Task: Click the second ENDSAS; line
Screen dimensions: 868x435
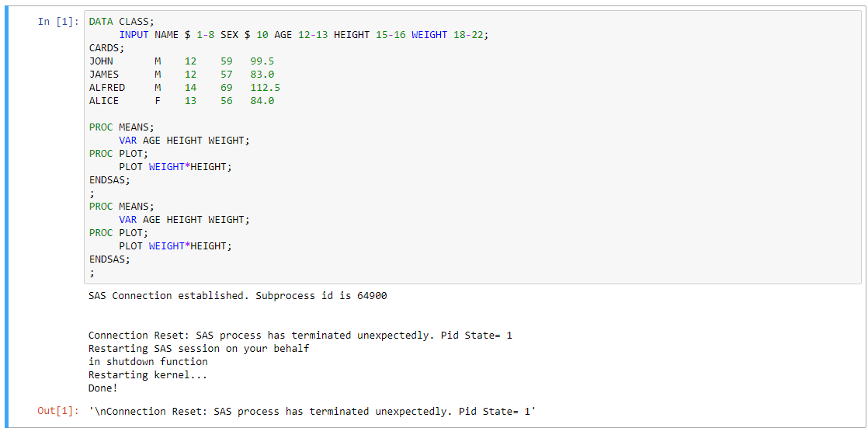Action: point(109,259)
